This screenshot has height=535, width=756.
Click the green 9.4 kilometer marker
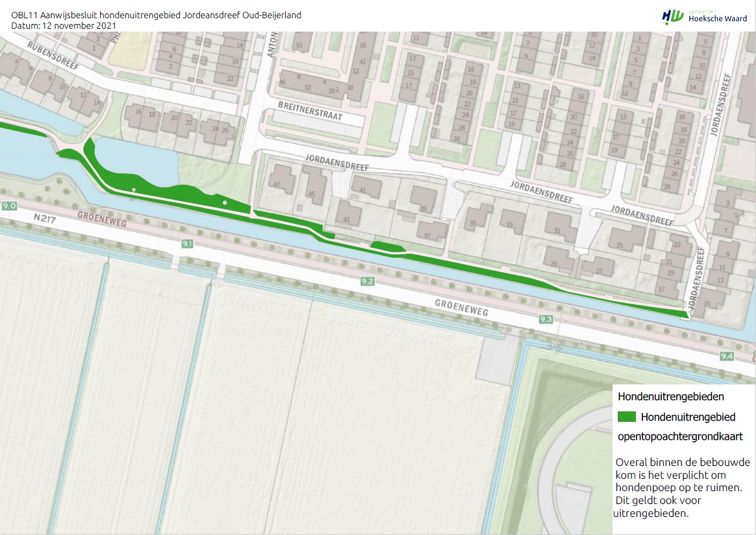pyautogui.click(x=727, y=356)
